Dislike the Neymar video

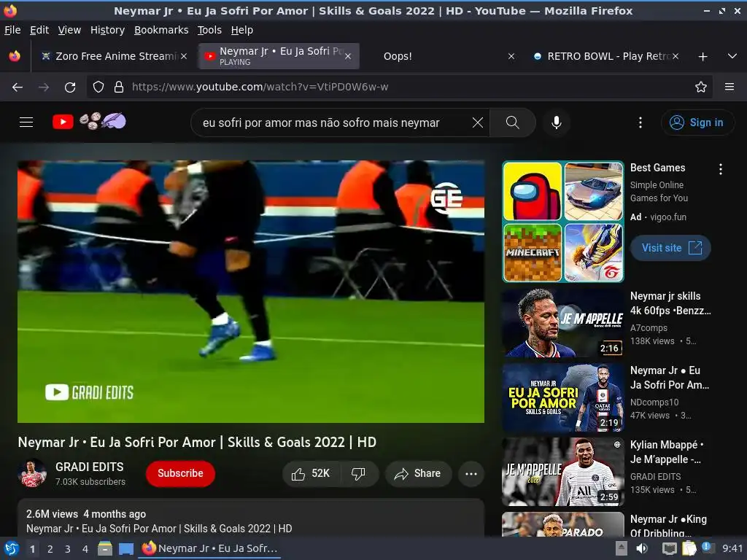(x=358, y=473)
